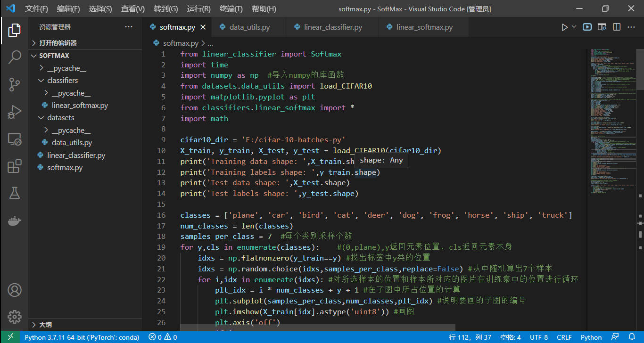The height and width of the screenshot is (343, 644).
Task: Open linear_classifier.py in the file tree
Action: click(x=85, y=155)
